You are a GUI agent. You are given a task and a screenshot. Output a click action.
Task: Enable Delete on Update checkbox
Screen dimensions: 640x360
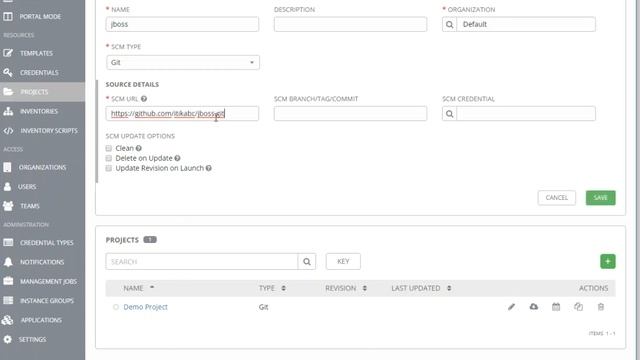pos(109,158)
